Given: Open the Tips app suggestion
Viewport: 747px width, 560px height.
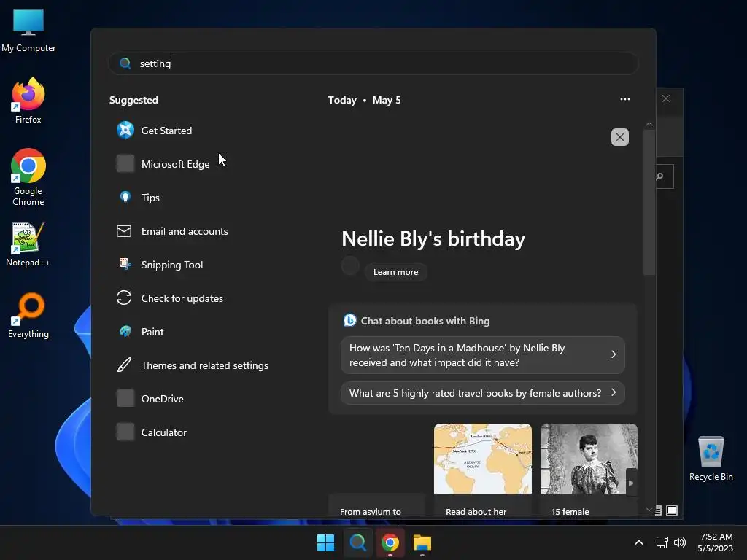Looking at the screenshot, I should coord(138,198).
